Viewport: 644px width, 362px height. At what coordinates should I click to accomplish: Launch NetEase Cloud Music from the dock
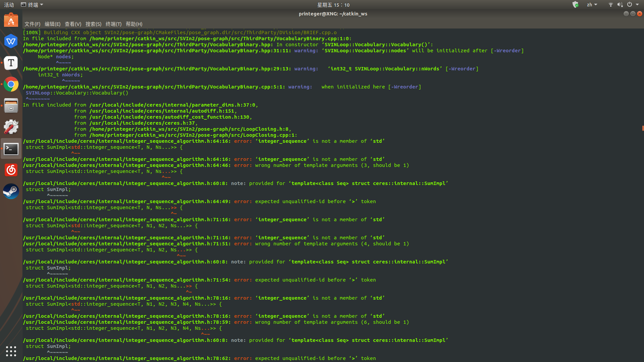[11, 170]
